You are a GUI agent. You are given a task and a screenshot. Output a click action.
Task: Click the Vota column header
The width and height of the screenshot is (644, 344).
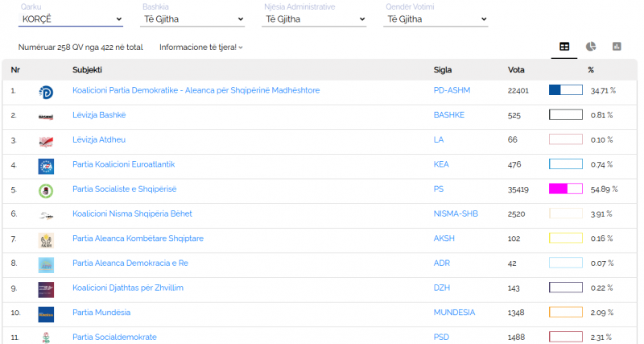click(x=516, y=70)
